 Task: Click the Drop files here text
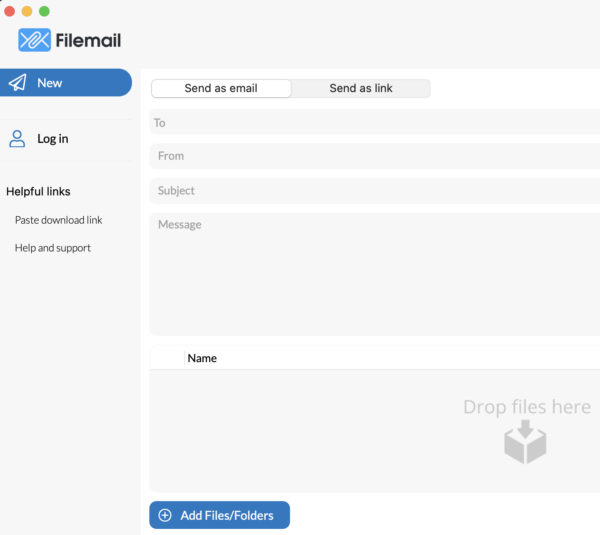coord(527,407)
